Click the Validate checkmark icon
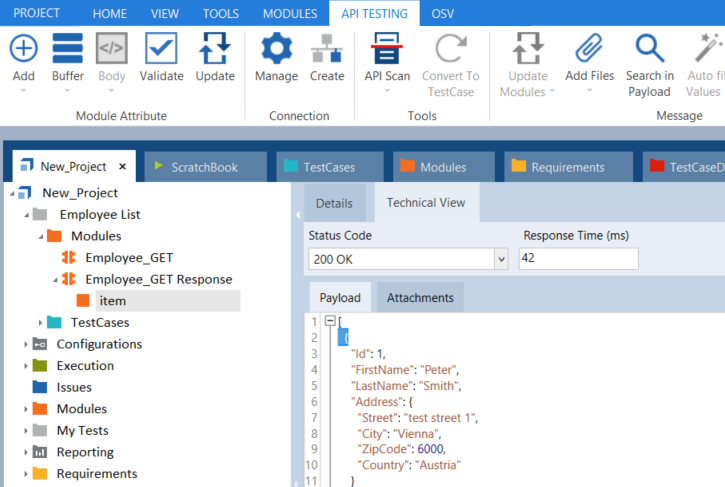The height and width of the screenshot is (487, 725). 160,49
